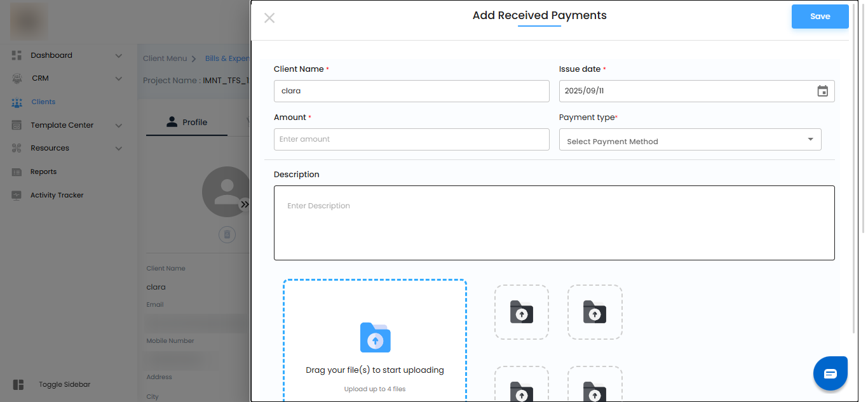Click the double-arrow expand icon near avatar

point(245,204)
